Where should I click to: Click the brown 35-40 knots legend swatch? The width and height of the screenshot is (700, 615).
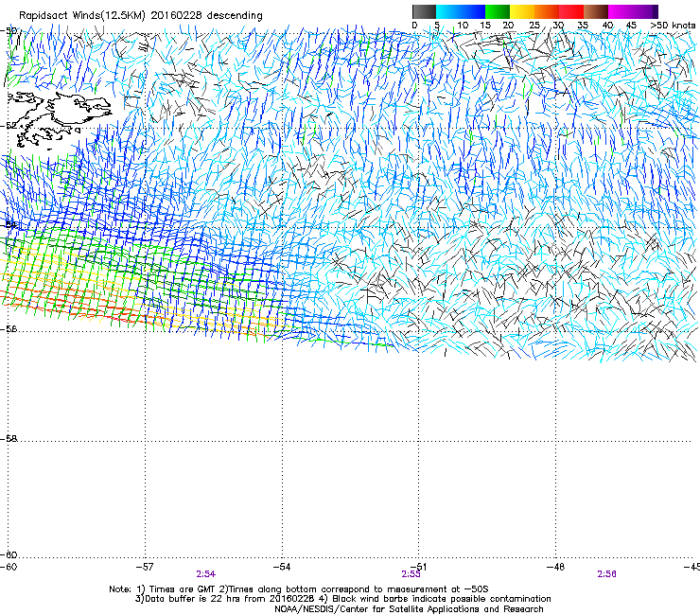pos(596,11)
